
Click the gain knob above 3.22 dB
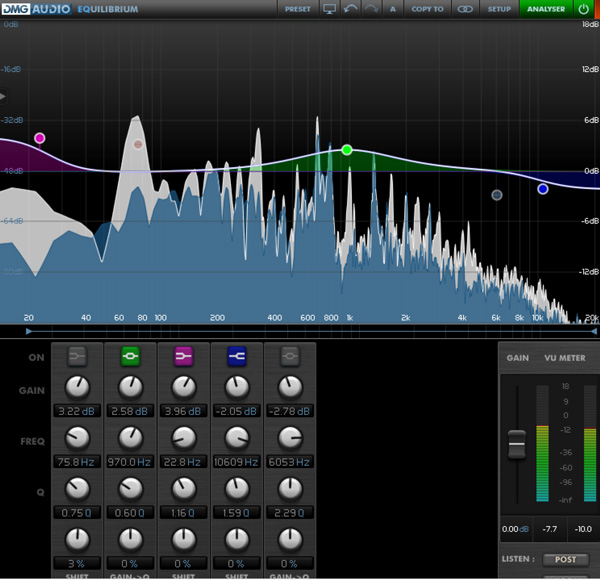pos(77,387)
